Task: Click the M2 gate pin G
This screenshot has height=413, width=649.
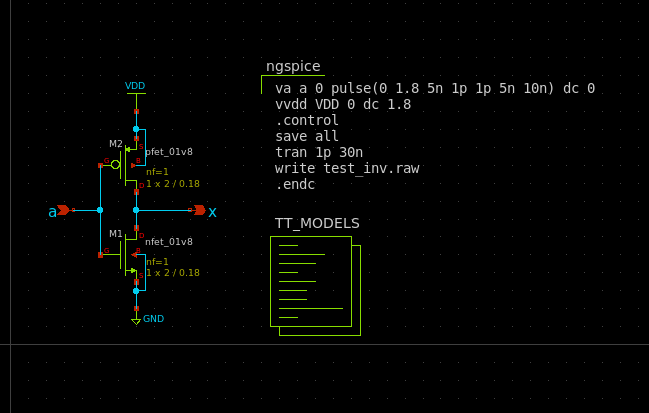Action: [100, 166]
